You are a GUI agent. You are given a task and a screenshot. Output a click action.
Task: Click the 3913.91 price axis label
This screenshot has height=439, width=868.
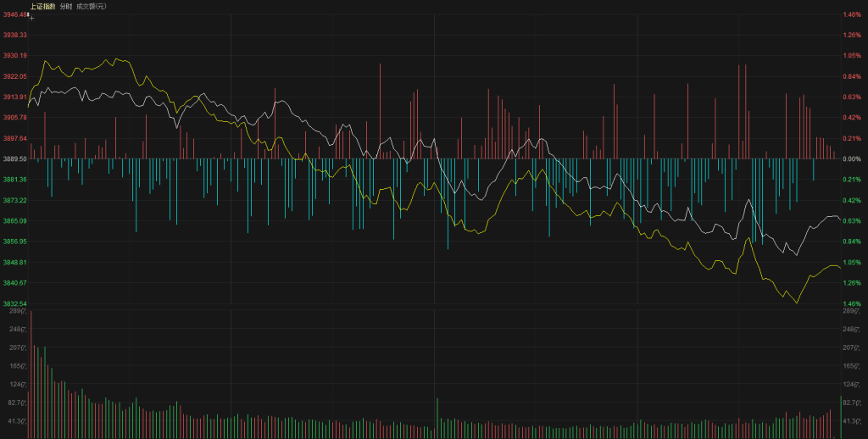(15, 97)
